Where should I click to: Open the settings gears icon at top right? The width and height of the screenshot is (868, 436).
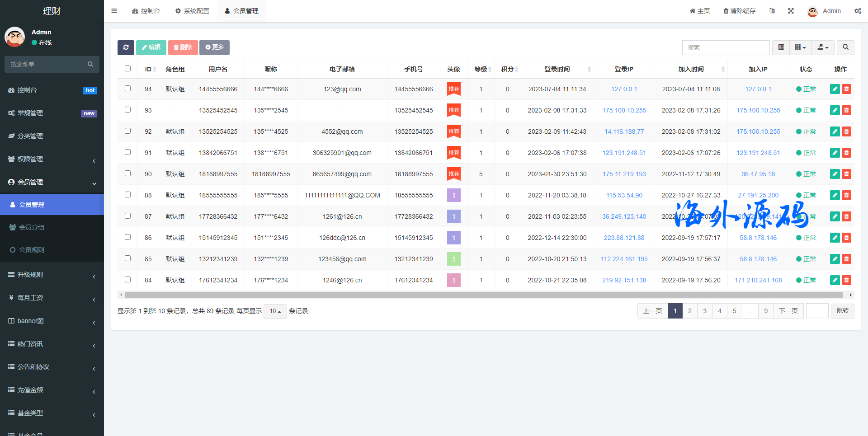(858, 11)
